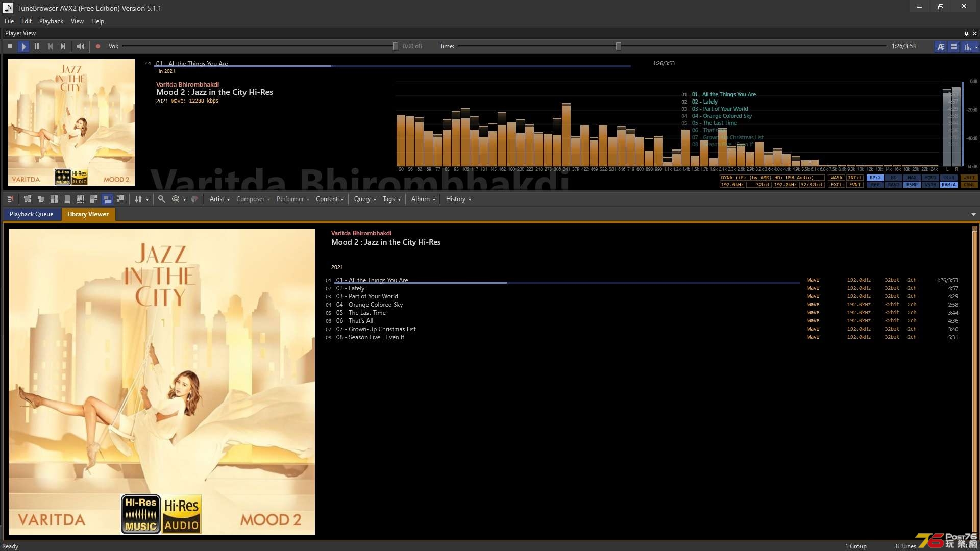Expand the Content dropdown
The width and height of the screenshot is (980, 551).
coord(329,199)
